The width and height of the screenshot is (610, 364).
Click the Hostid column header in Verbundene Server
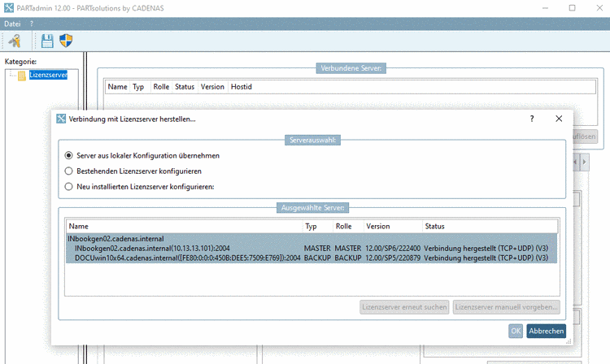coord(242,87)
